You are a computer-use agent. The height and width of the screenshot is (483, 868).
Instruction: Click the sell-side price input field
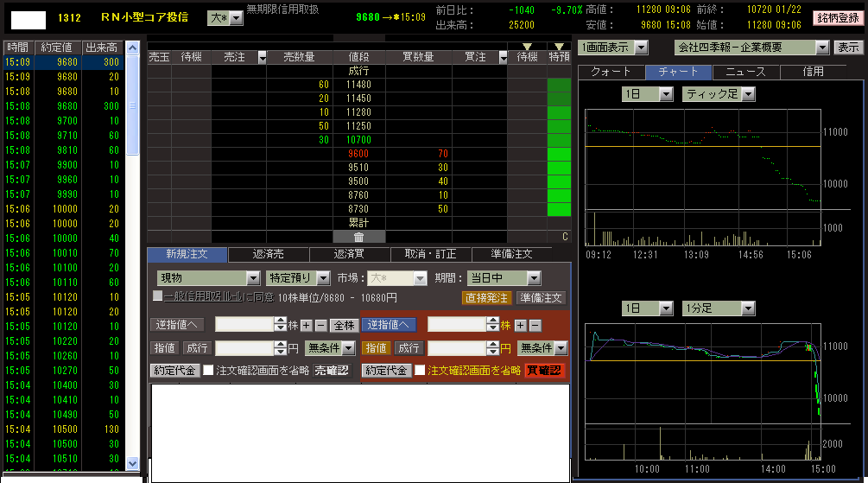(x=244, y=348)
